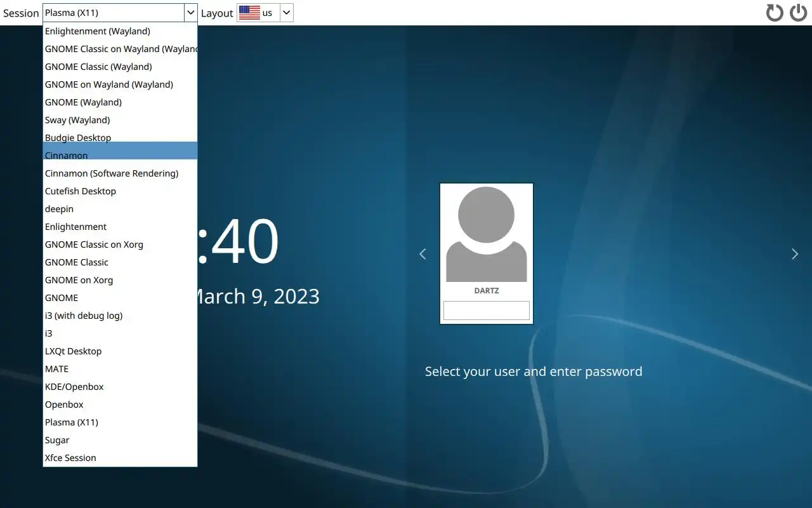Screen dimensions: 812x508
Task: Click the power off icon
Action: pyautogui.click(x=798, y=13)
